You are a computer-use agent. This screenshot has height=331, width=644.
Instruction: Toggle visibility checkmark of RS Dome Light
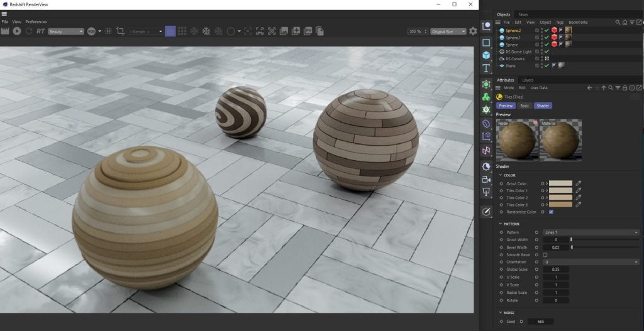(546, 52)
